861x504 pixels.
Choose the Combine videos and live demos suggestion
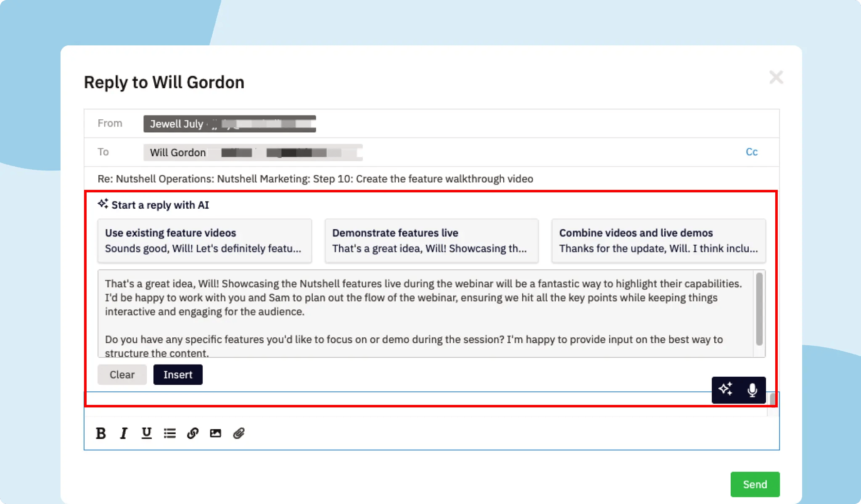pos(658,240)
